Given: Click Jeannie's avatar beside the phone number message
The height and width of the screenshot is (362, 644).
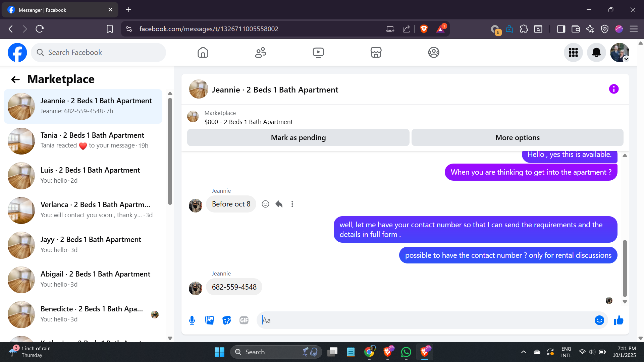Looking at the screenshot, I should click(196, 288).
